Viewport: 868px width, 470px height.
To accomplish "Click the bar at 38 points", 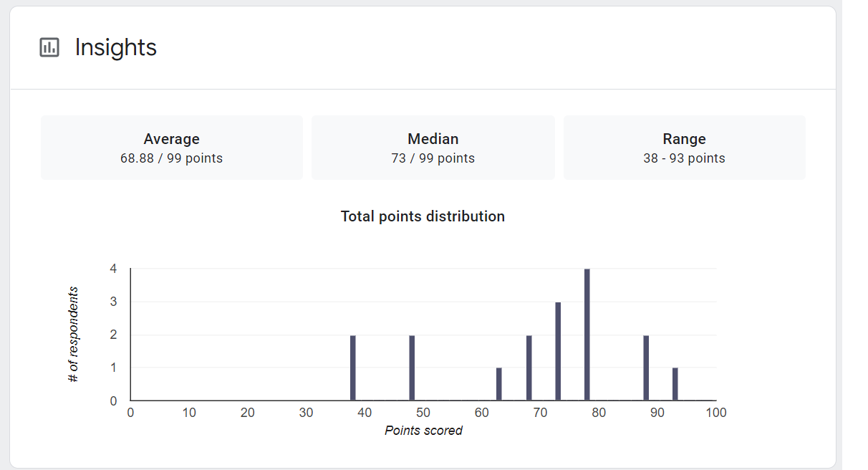I will 353,368.
